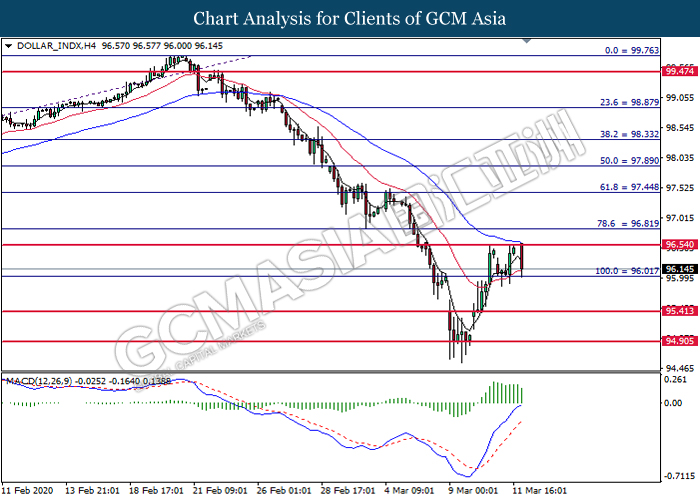The height and width of the screenshot is (500, 700).
Task: Click the 50.0 = 97.890 Fibonacci label
Action: [x=629, y=160]
